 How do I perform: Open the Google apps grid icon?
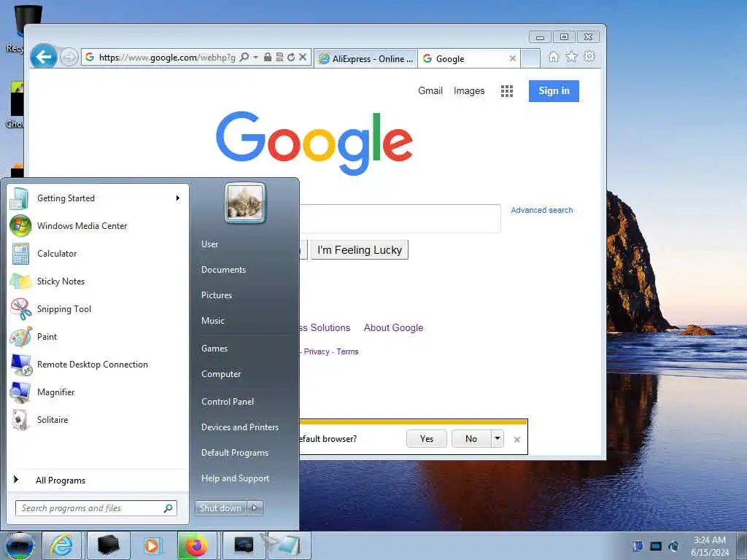point(507,91)
